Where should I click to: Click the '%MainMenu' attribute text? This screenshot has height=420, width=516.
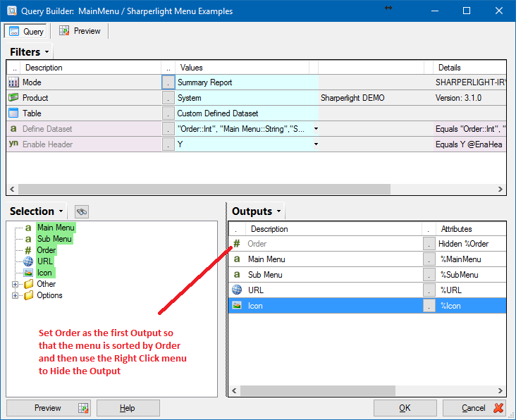click(x=461, y=259)
